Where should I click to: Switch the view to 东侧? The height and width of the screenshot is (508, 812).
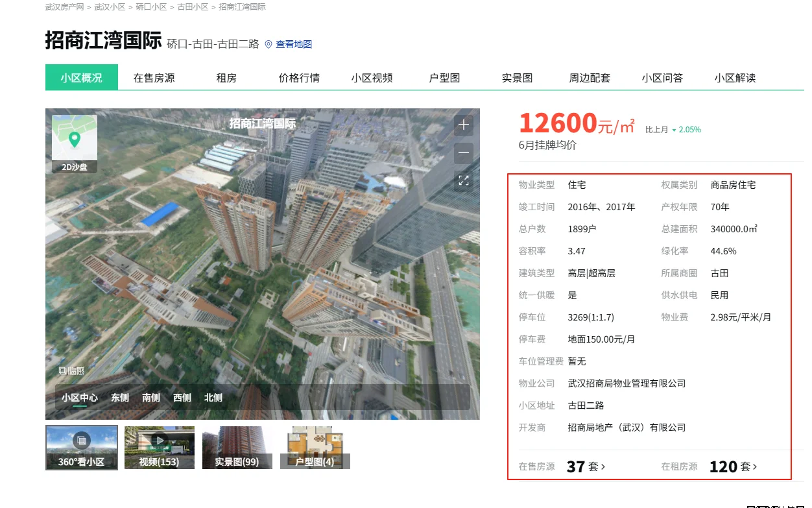click(x=120, y=398)
